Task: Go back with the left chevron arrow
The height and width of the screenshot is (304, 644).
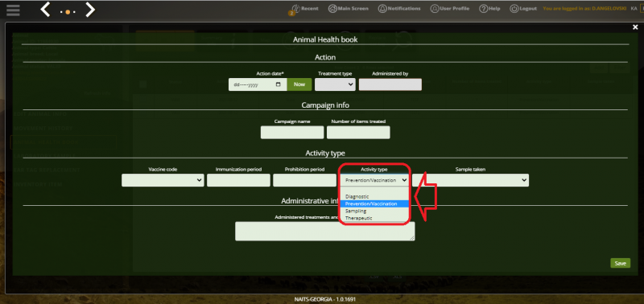Action: (x=45, y=10)
